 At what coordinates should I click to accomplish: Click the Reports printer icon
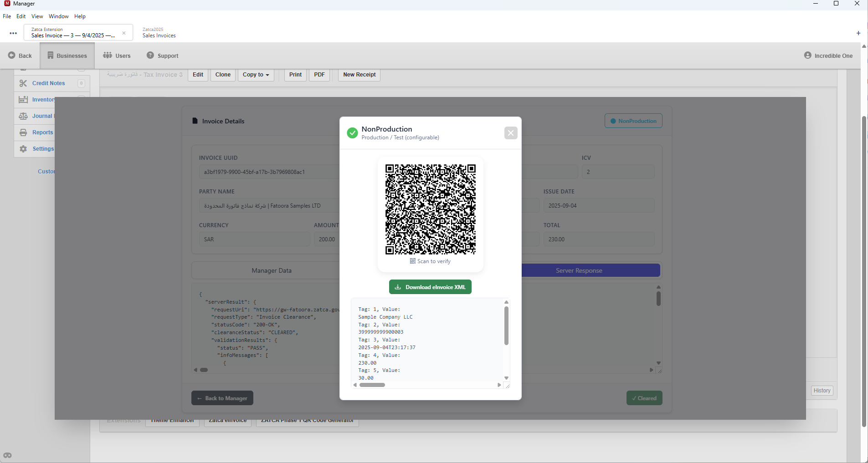click(23, 132)
